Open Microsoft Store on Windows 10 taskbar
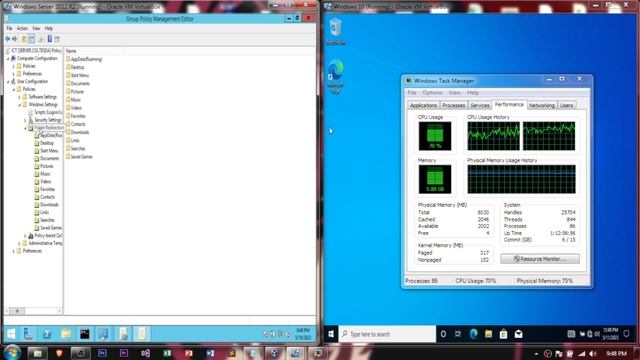Viewport: 640px width, 360px height. pyautogui.click(x=503, y=334)
